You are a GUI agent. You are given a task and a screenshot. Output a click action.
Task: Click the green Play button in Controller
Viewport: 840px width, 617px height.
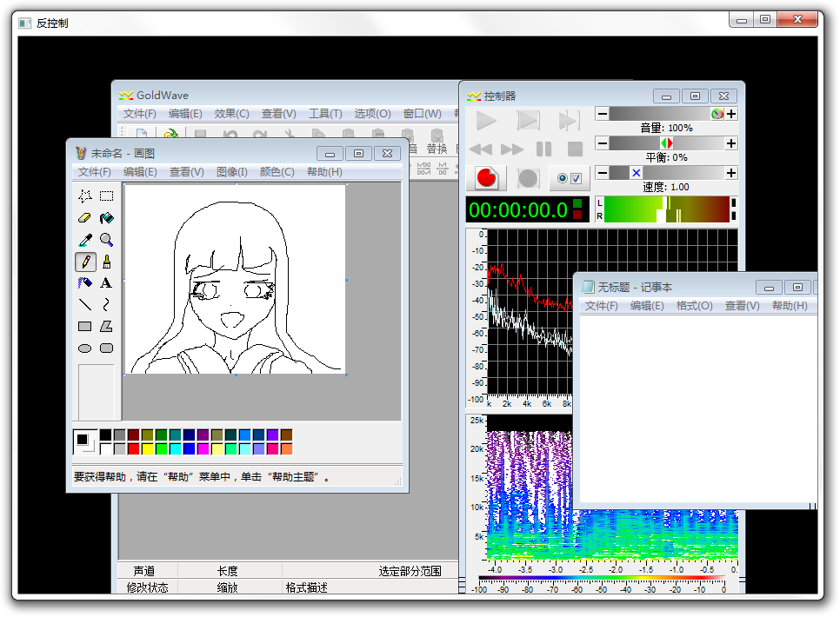tap(486, 121)
